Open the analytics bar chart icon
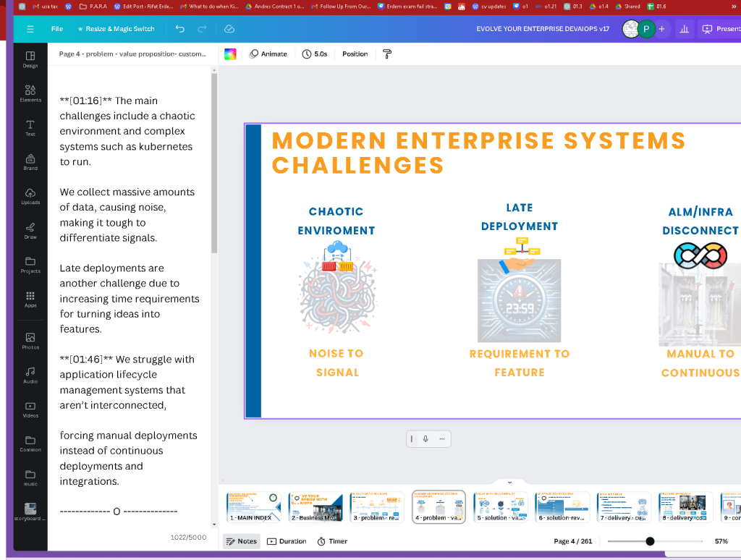 pyautogui.click(x=684, y=29)
